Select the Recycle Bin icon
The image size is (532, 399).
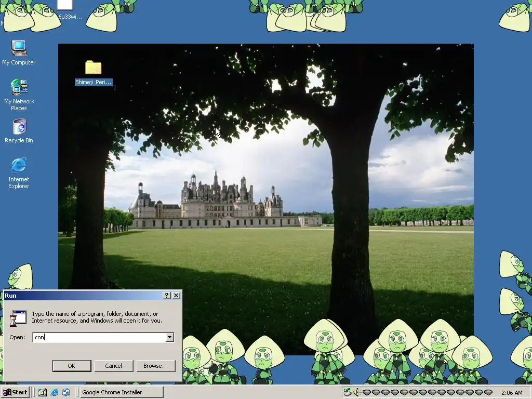(x=19, y=130)
